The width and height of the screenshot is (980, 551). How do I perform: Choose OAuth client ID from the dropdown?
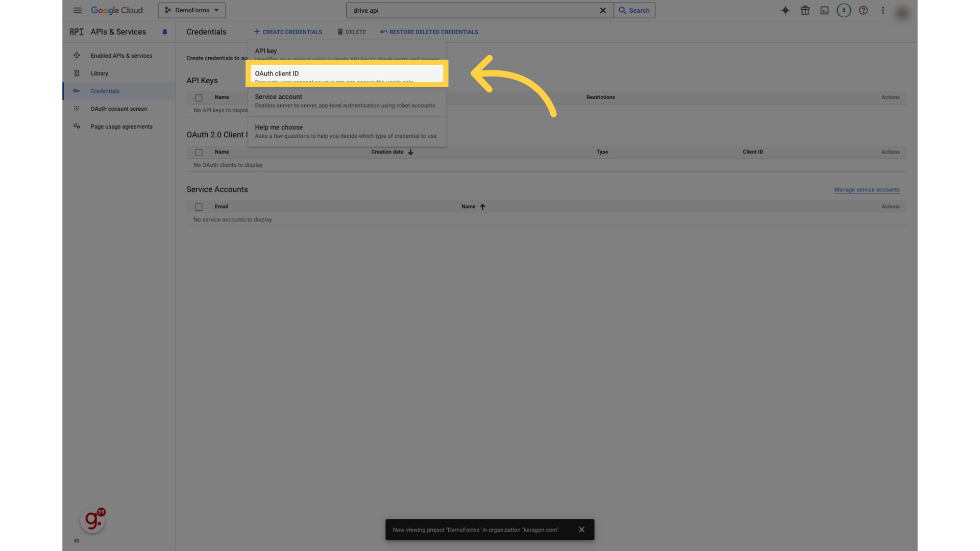tap(347, 74)
